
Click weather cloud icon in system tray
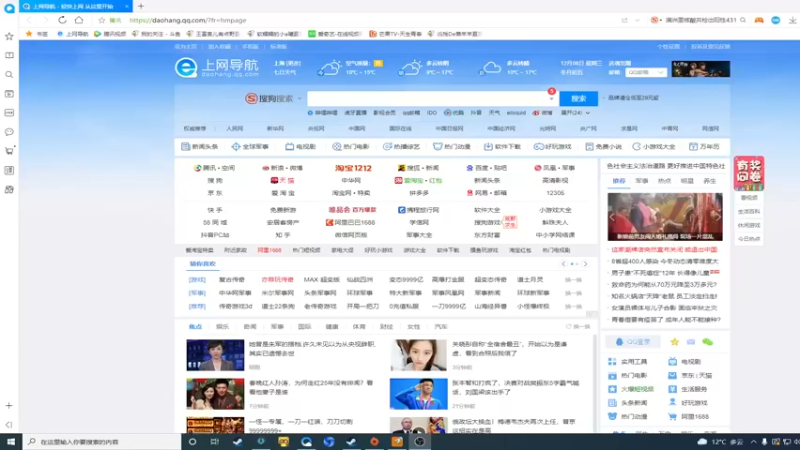coord(703,442)
